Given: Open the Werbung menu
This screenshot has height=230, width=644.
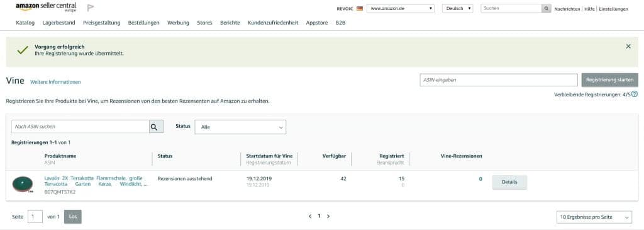Looking at the screenshot, I should coord(178,23).
